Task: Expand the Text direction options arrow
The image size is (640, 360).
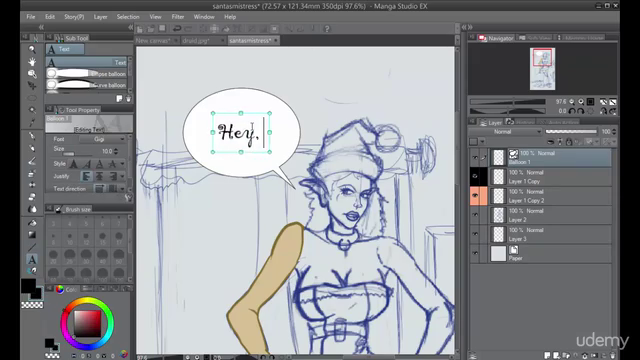Action: click(122, 189)
